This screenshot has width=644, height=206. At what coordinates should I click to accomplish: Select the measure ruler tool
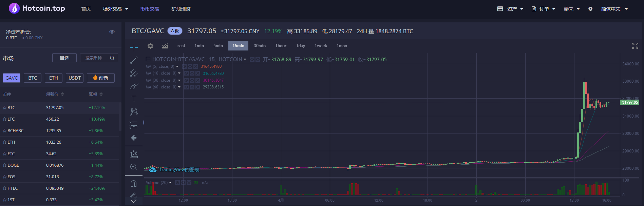134,154
